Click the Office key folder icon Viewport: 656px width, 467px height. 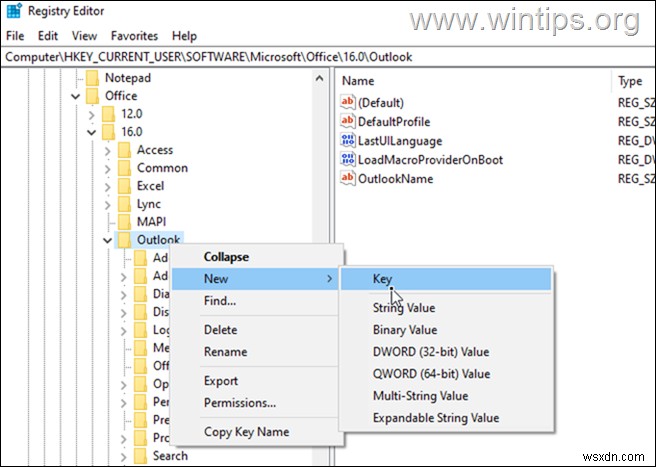pos(92,96)
